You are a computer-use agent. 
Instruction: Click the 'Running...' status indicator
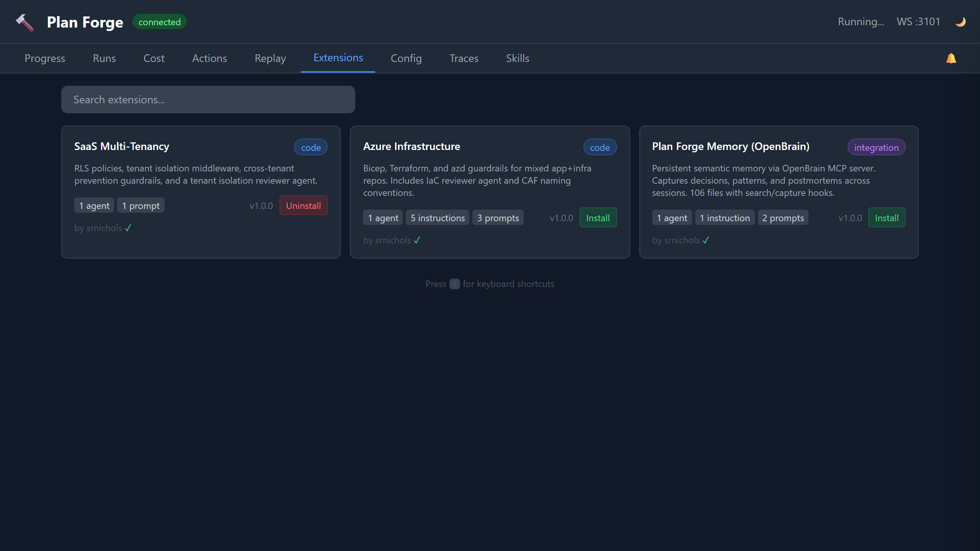[x=861, y=21]
